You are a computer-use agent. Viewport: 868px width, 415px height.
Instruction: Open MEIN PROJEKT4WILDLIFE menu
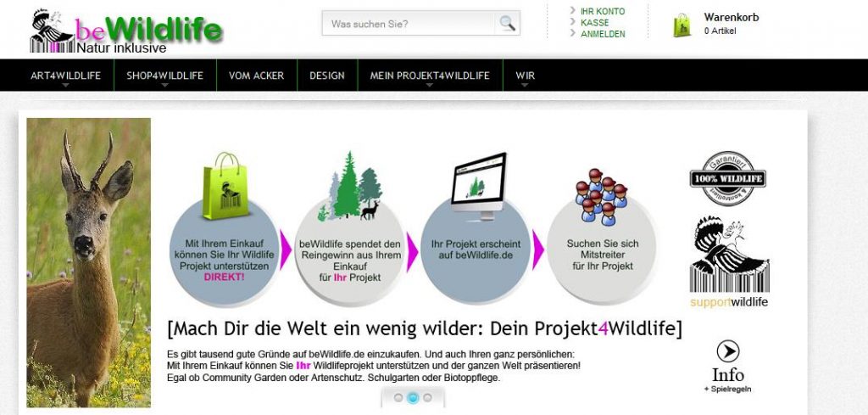pos(430,76)
